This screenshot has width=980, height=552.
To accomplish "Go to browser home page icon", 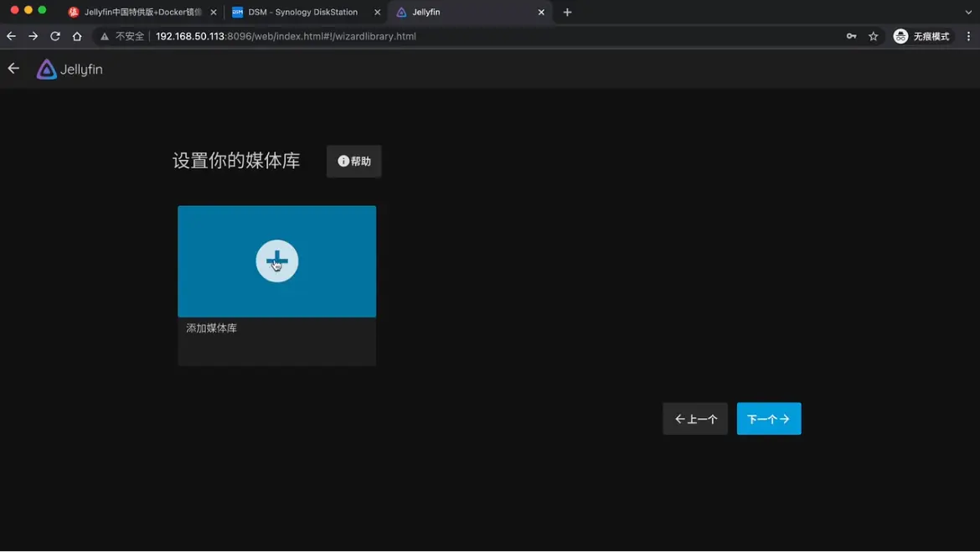I will point(77,36).
